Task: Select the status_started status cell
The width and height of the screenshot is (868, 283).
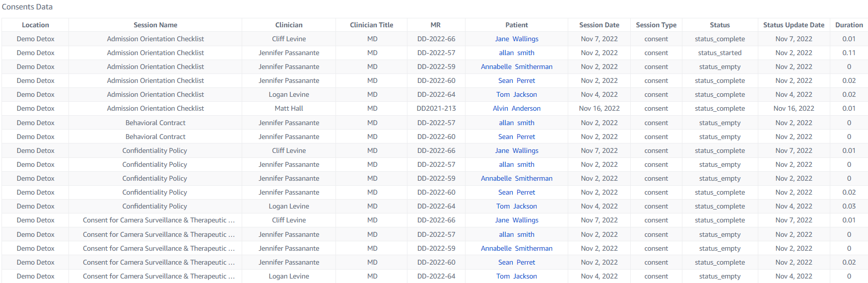Action: tap(720, 53)
